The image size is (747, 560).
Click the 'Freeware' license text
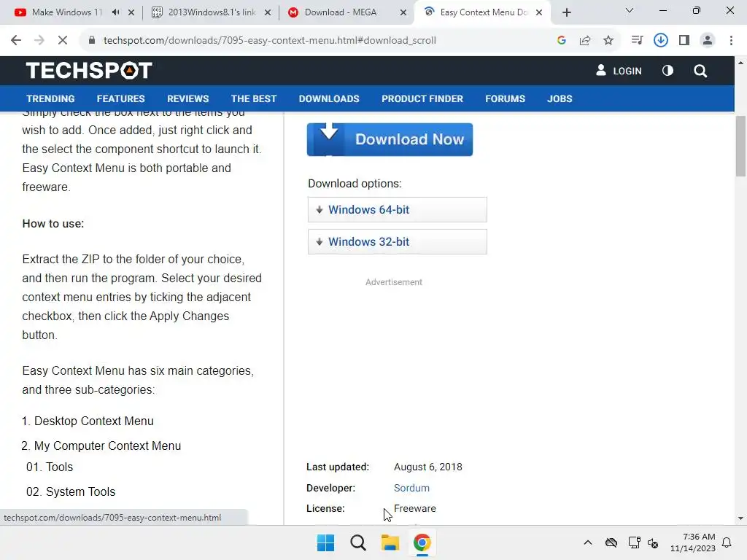pyautogui.click(x=415, y=508)
